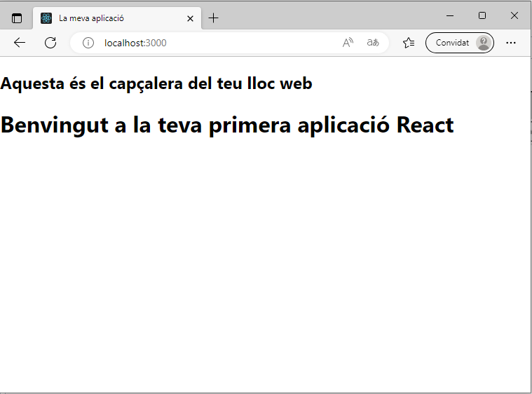
Task: Open a new tab with plus button
Action: 214,18
